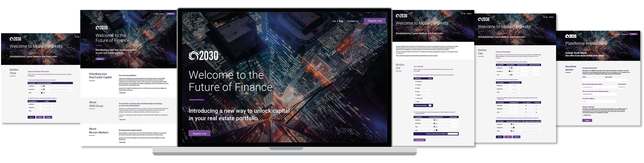The image size is (644, 163).
Task: Toggle Residential 1 sole beneficiary switch in Section Three
Action: click(x=43, y=86)
